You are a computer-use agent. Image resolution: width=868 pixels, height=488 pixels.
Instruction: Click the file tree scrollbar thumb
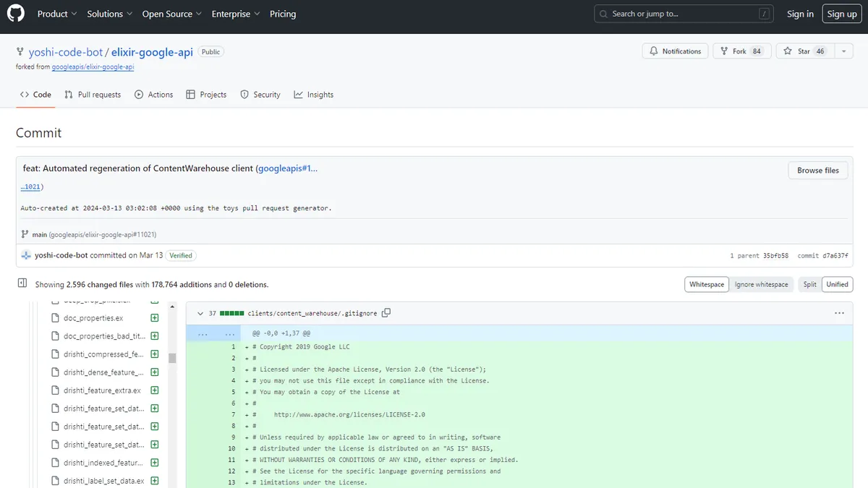(172, 358)
